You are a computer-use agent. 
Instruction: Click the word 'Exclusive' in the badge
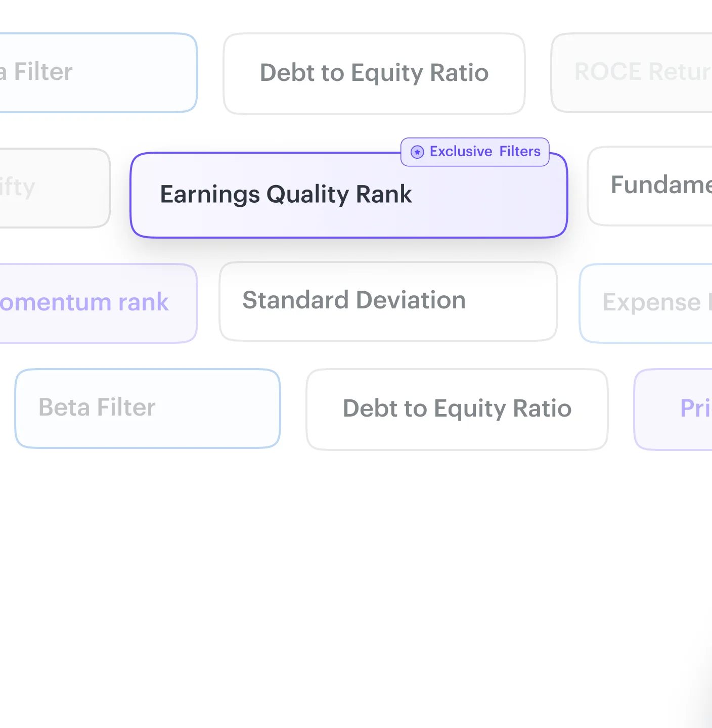pos(461,151)
